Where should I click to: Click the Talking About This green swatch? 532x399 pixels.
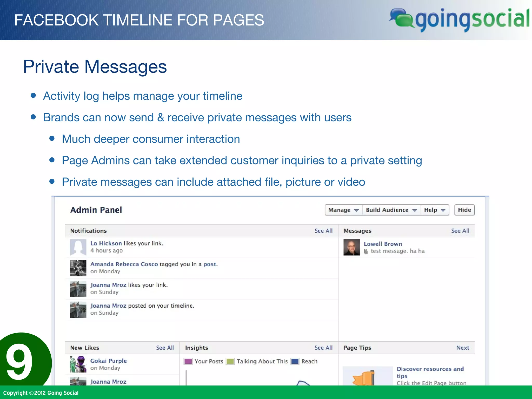(230, 361)
